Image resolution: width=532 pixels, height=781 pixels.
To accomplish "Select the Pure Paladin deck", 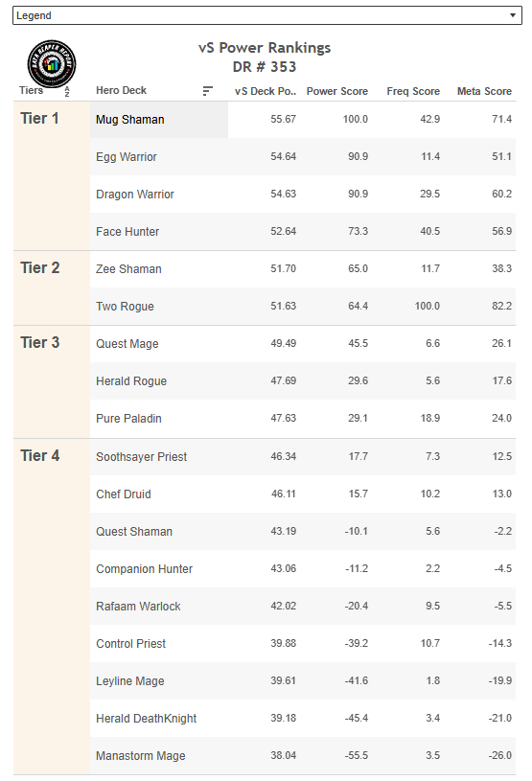I will point(128,419).
